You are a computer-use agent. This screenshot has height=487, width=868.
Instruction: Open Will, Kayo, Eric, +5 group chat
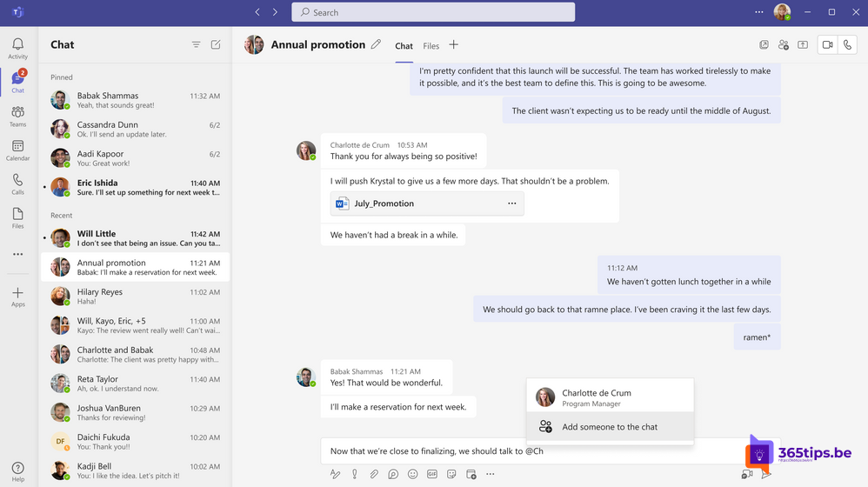click(x=135, y=325)
